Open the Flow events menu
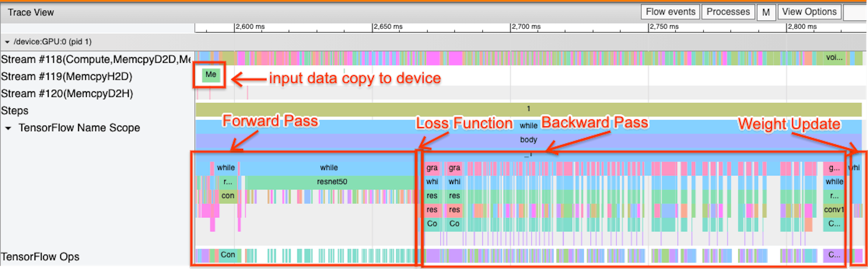 670,12
